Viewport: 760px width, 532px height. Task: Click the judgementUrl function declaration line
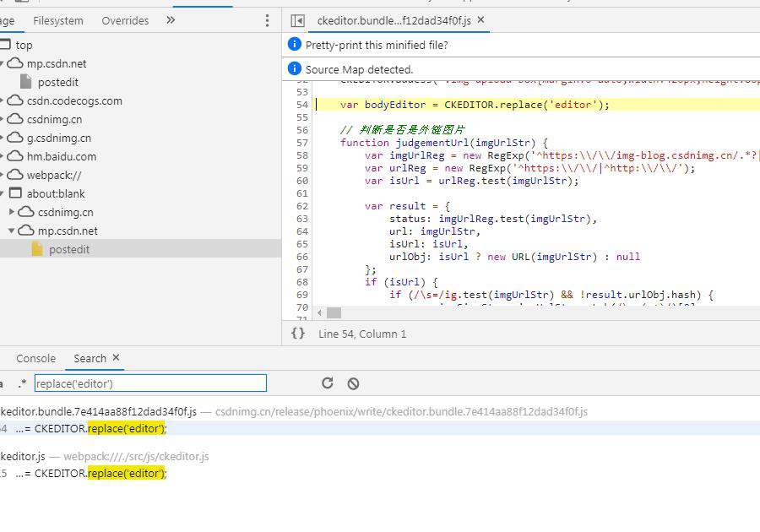point(444,143)
